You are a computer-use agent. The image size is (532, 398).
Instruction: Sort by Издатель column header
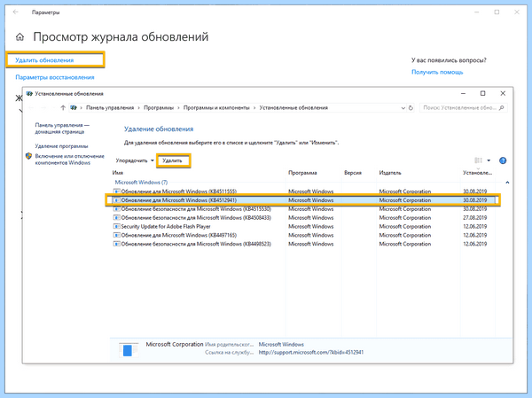point(390,173)
